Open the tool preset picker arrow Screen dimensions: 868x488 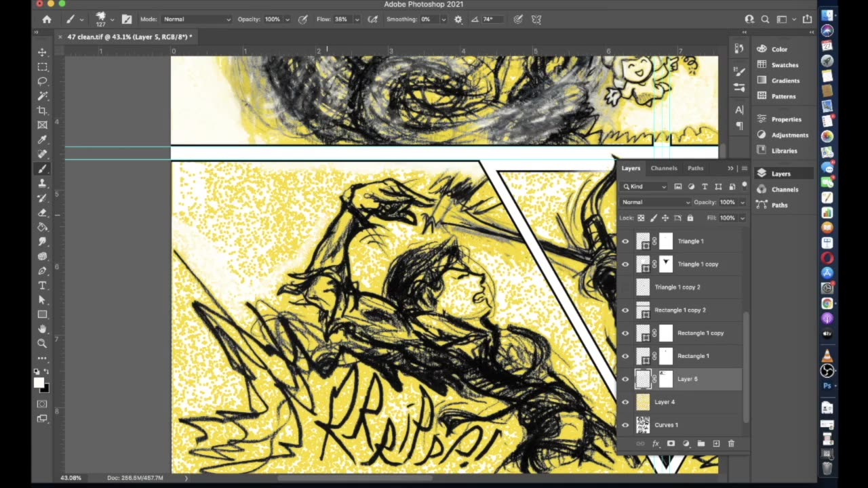(x=81, y=19)
